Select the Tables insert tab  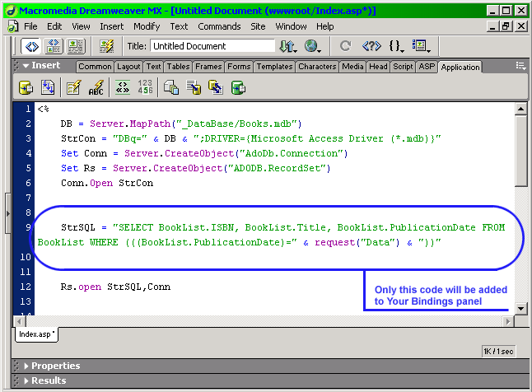[178, 67]
